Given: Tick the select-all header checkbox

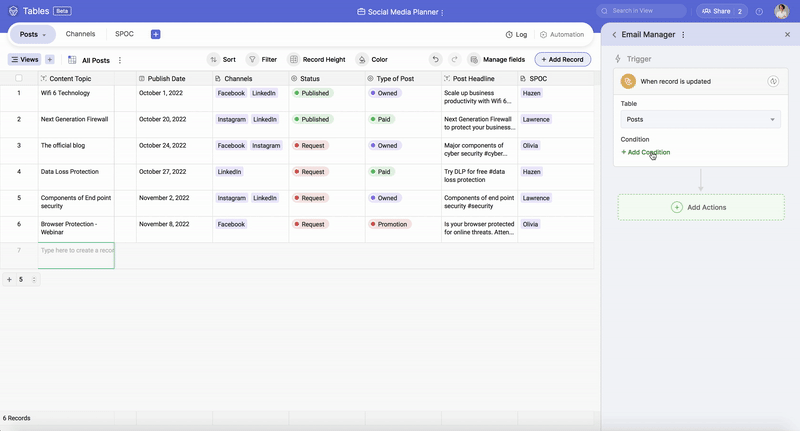Looking at the screenshot, I should pyautogui.click(x=18, y=78).
